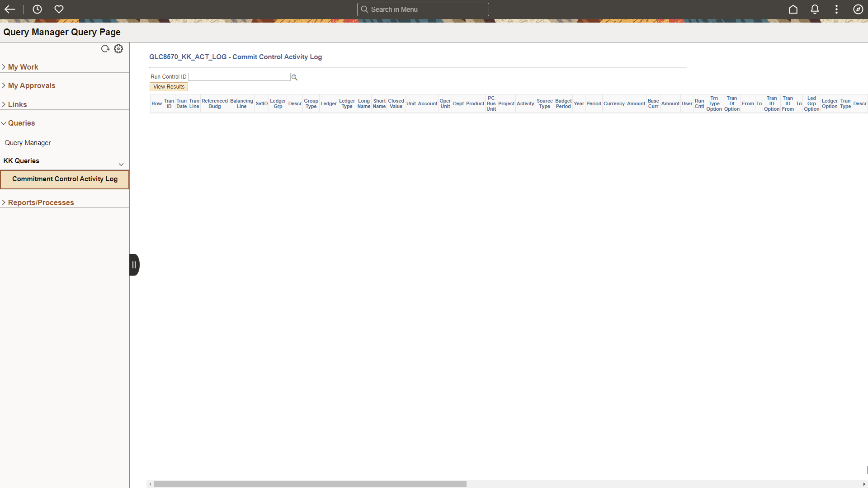Open the Queries section menu
Viewport: 868px width, 488px height.
pos(21,123)
